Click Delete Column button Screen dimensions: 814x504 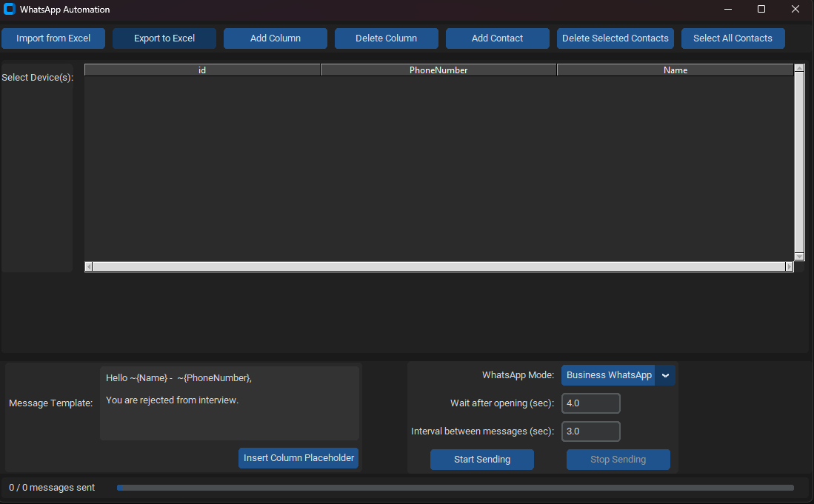coord(386,38)
